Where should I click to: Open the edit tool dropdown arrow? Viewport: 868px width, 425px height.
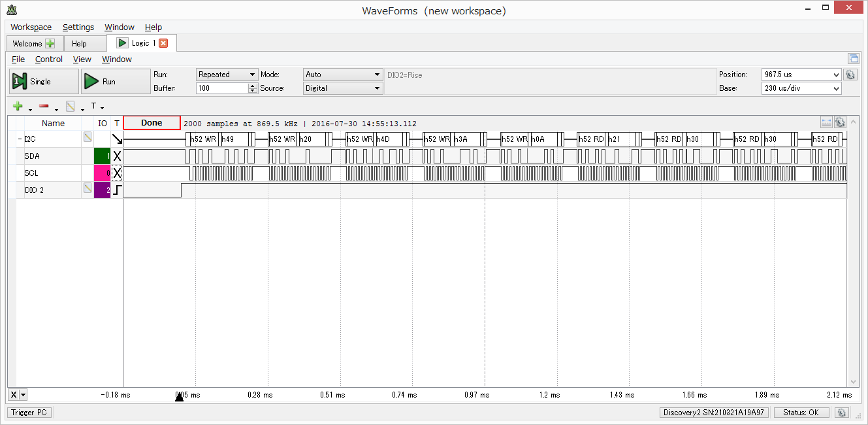82,109
